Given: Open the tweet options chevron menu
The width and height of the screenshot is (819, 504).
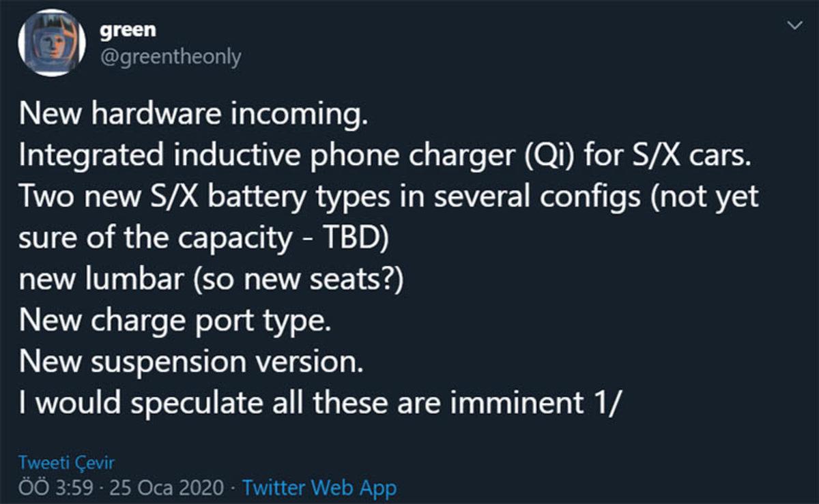Looking at the screenshot, I should [794, 26].
